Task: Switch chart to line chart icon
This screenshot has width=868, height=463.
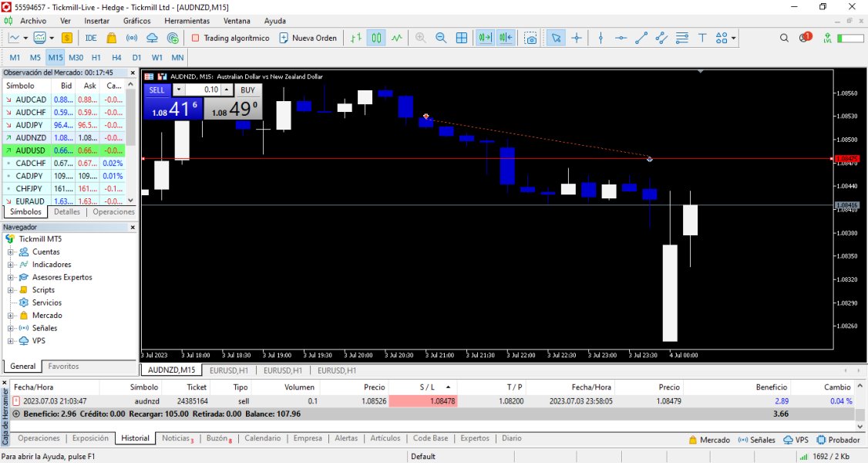Action: point(396,38)
